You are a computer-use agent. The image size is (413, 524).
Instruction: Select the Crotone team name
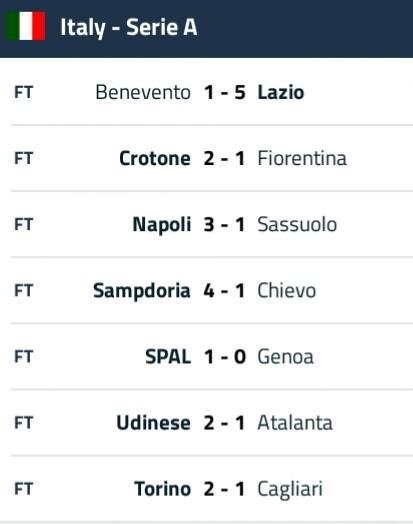pos(155,158)
